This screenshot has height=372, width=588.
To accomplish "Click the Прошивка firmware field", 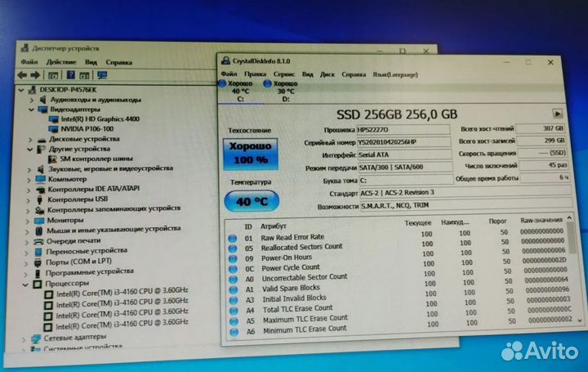I will [403, 129].
